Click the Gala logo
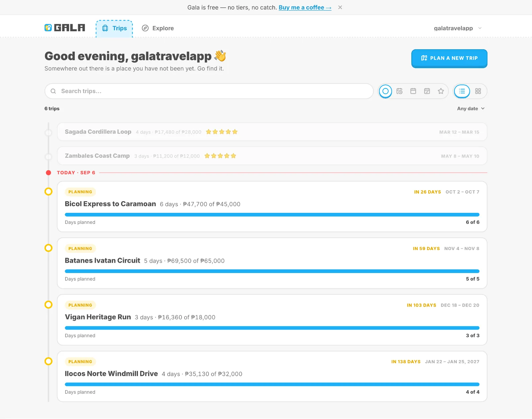 (x=65, y=28)
